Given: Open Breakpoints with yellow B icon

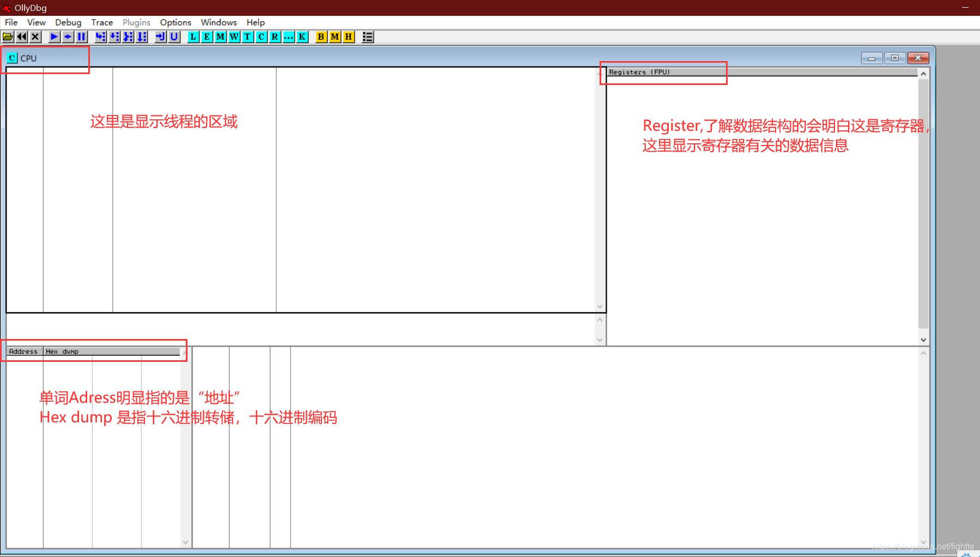Looking at the screenshot, I should click(321, 37).
